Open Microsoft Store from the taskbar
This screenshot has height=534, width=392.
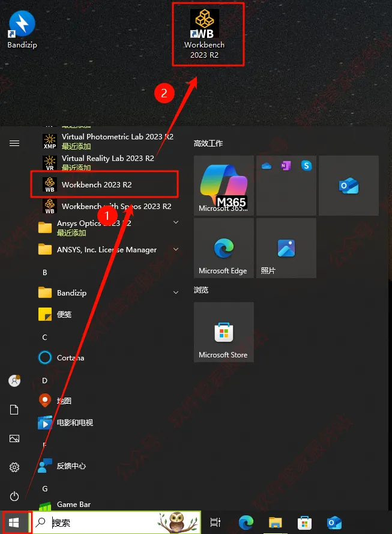pyautogui.click(x=304, y=523)
